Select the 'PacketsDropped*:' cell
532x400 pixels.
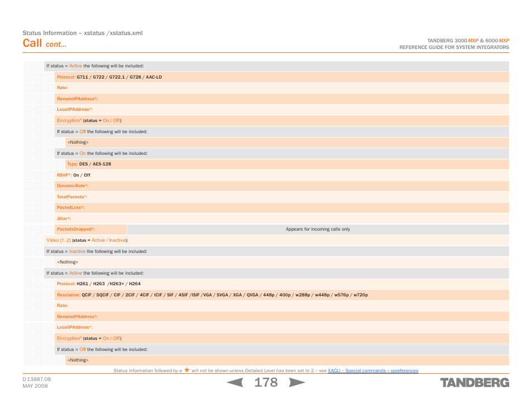(x=90, y=229)
